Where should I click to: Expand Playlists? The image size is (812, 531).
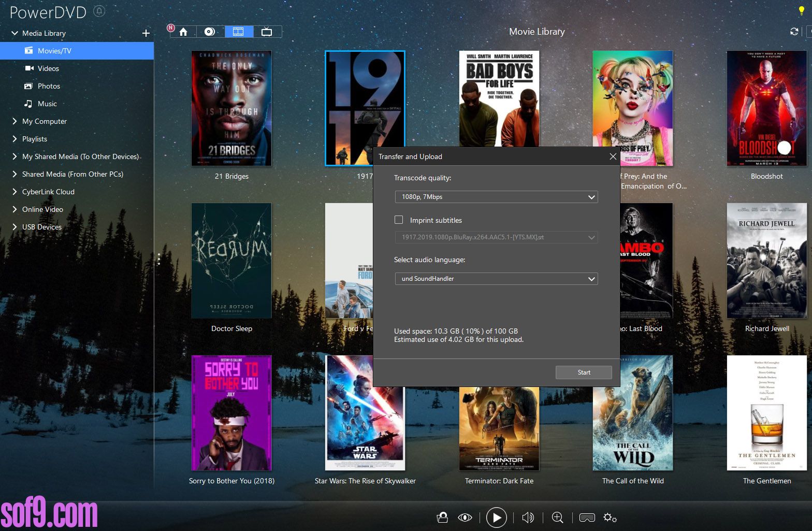15,139
